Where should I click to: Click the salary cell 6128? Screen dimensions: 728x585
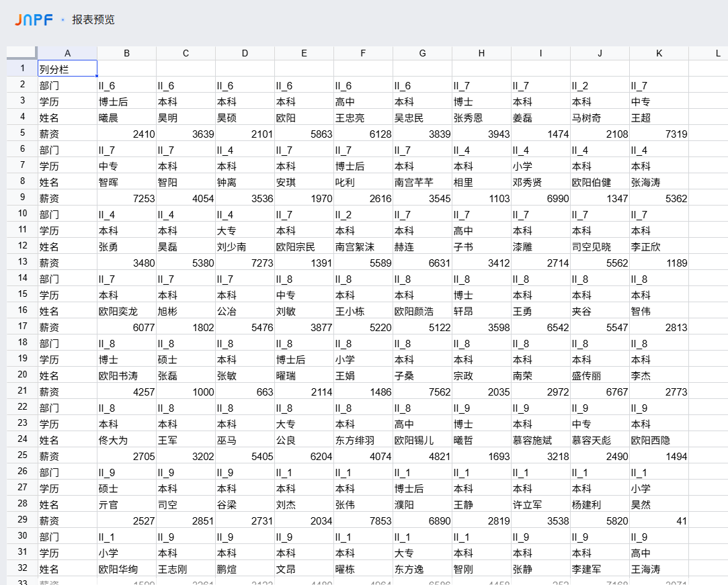pyautogui.click(x=363, y=134)
